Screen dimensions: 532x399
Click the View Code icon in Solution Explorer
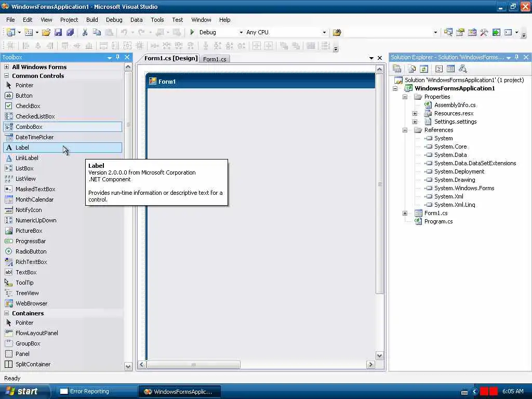(x=438, y=69)
